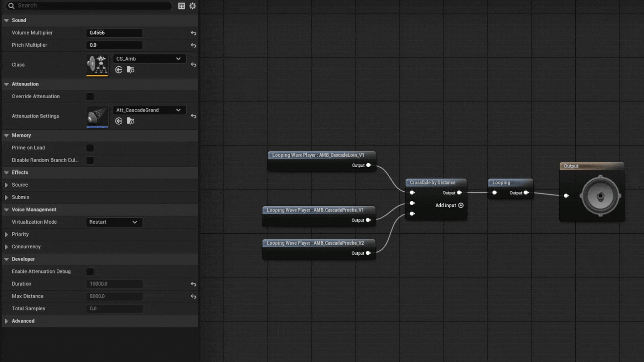This screenshot has height=362, width=644.
Task: Open the CS_Amb class dropdown
Action: (x=149, y=59)
